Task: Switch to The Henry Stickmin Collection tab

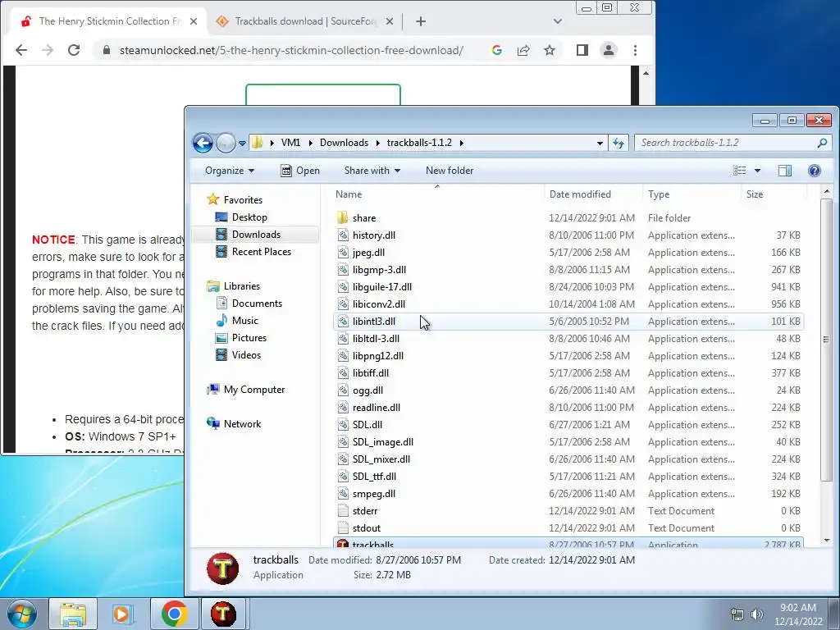Action: (x=110, y=21)
